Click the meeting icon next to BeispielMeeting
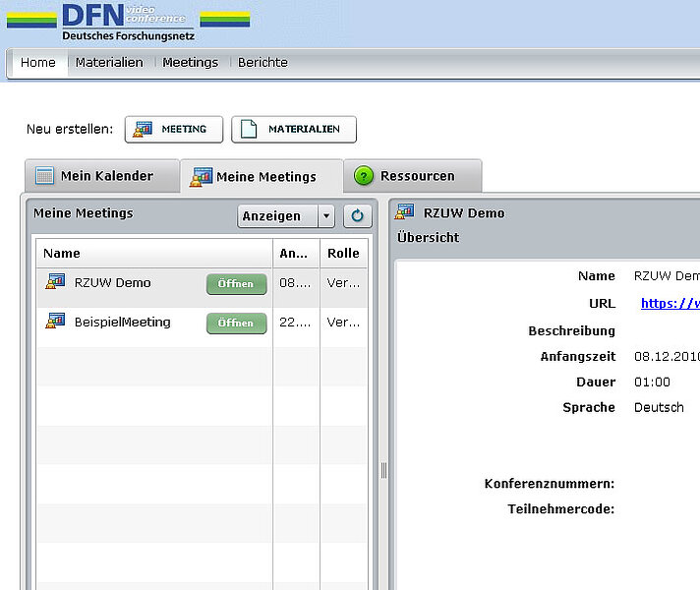700x590 pixels. [55, 323]
